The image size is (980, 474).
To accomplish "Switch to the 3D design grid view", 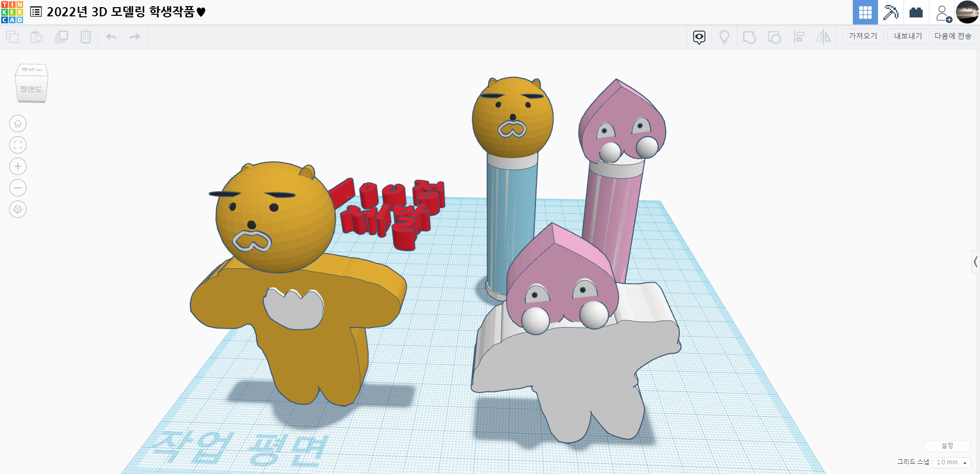I will pos(865,12).
